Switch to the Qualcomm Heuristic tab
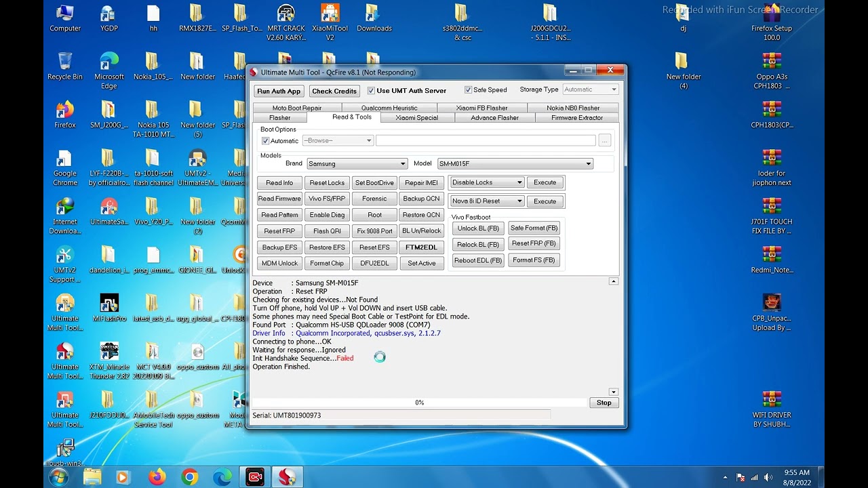The image size is (868, 488). [389, 108]
